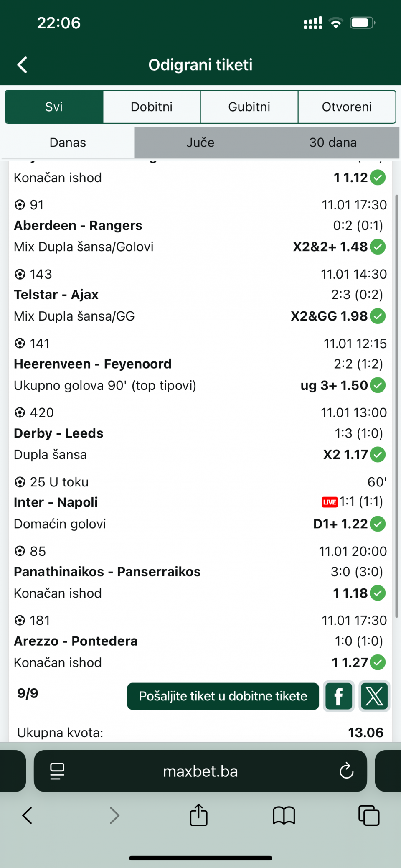This screenshot has width=401, height=868.
Task: Show the Otvoreni tickets tab
Action: pyautogui.click(x=347, y=107)
